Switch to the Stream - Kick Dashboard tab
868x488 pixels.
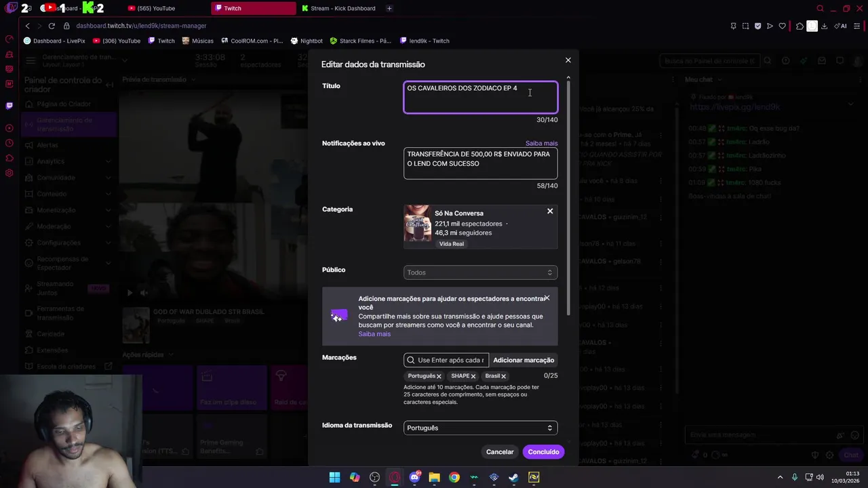tap(339, 8)
